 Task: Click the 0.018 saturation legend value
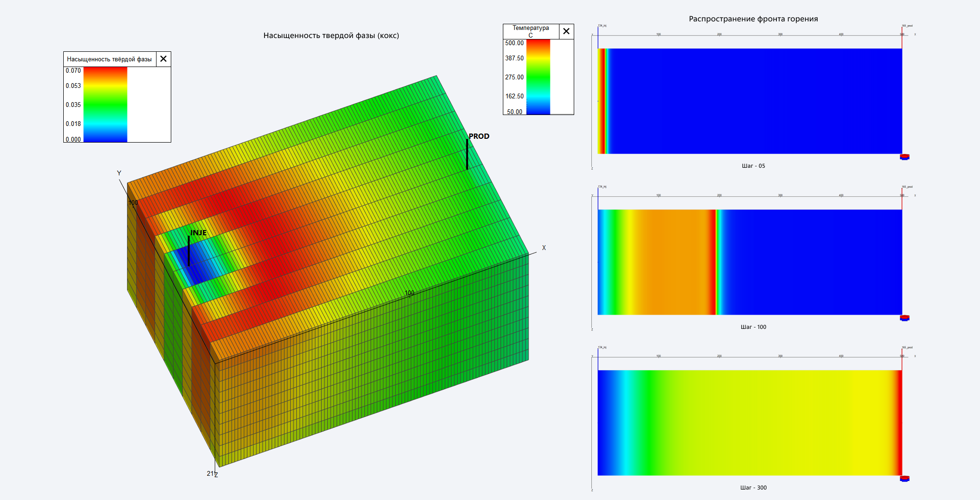click(73, 124)
